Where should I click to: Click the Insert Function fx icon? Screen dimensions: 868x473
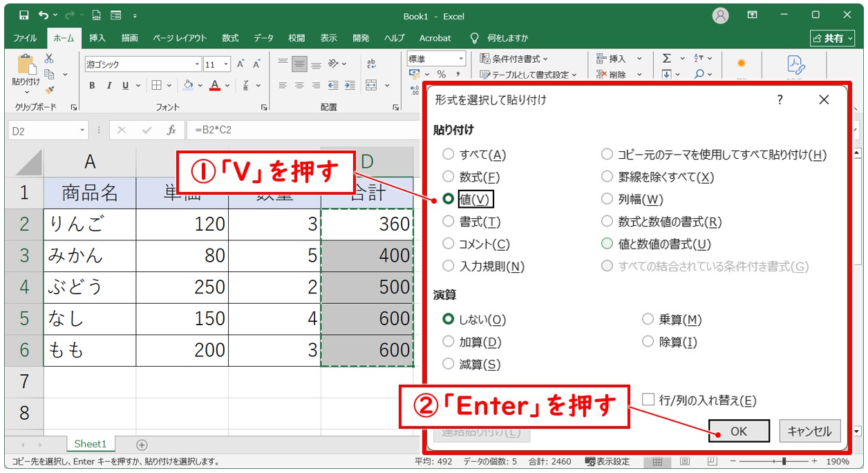(x=171, y=130)
